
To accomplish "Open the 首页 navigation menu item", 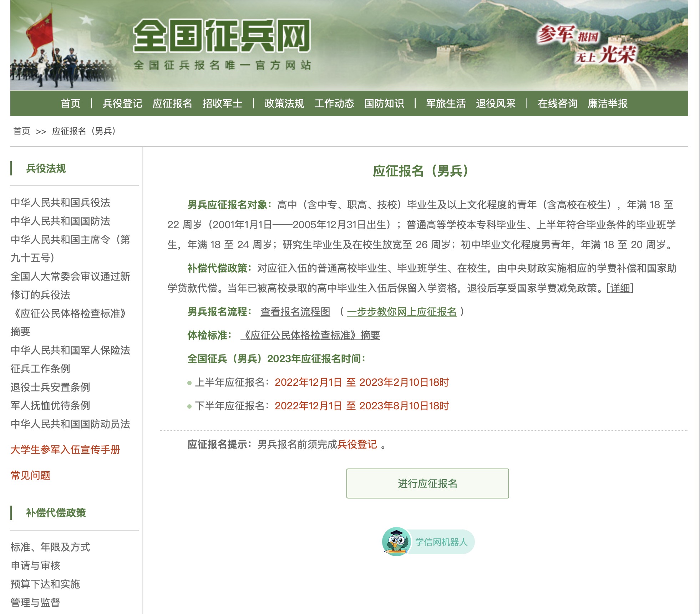I will pos(71,103).
